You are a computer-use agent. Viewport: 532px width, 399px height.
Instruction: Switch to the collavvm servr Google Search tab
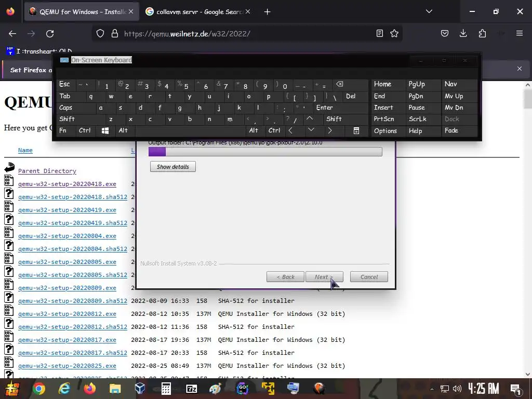[x=198, y=12]
